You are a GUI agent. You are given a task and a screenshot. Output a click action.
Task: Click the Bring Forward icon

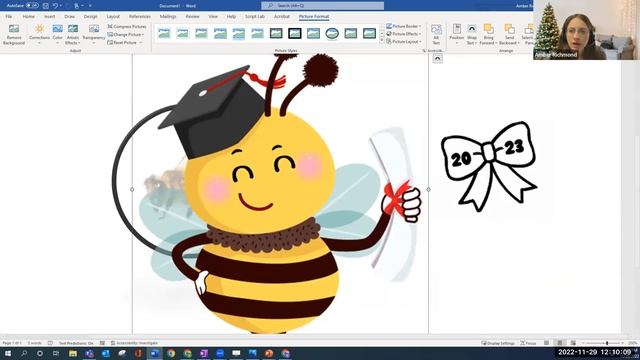(x=488, y=29)
